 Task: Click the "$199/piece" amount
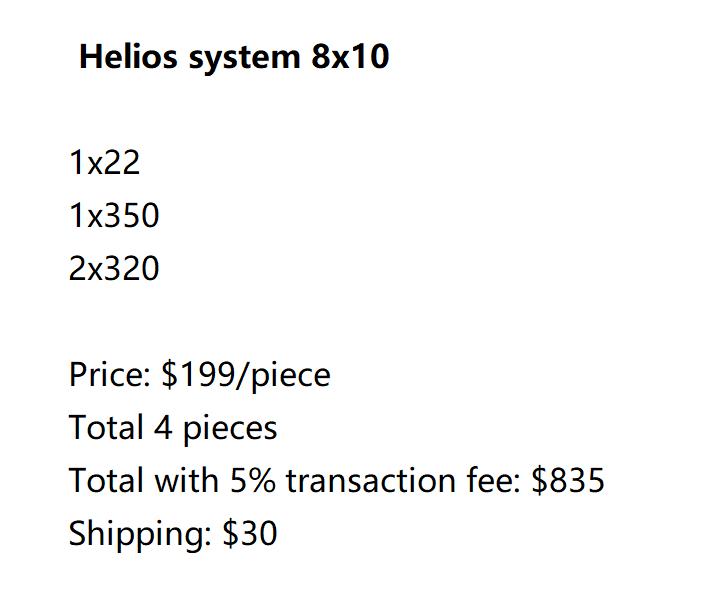[x=246, y=375]
